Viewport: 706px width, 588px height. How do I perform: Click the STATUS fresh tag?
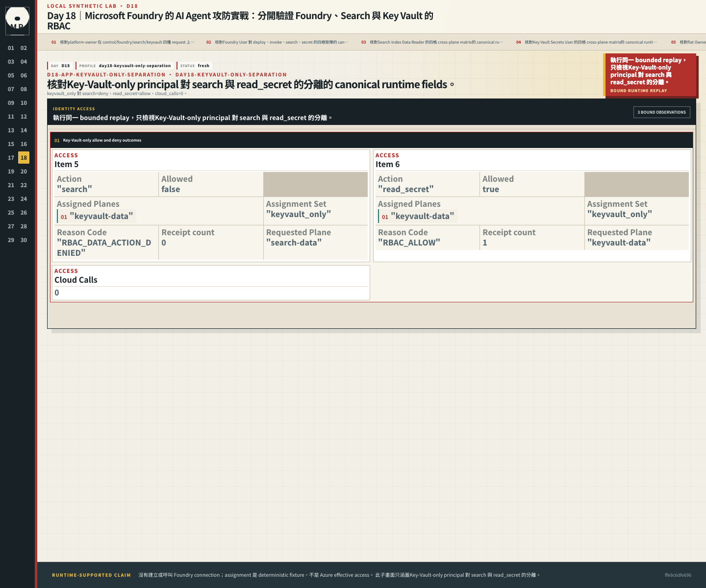pos(195,66)
